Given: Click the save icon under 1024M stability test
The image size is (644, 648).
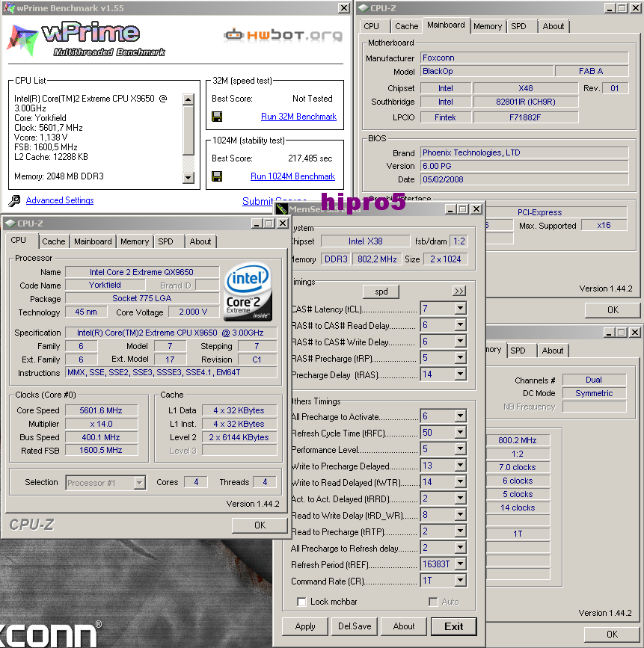Looking at the screenshot, I should pyautogui.click(x=217, y=176).
